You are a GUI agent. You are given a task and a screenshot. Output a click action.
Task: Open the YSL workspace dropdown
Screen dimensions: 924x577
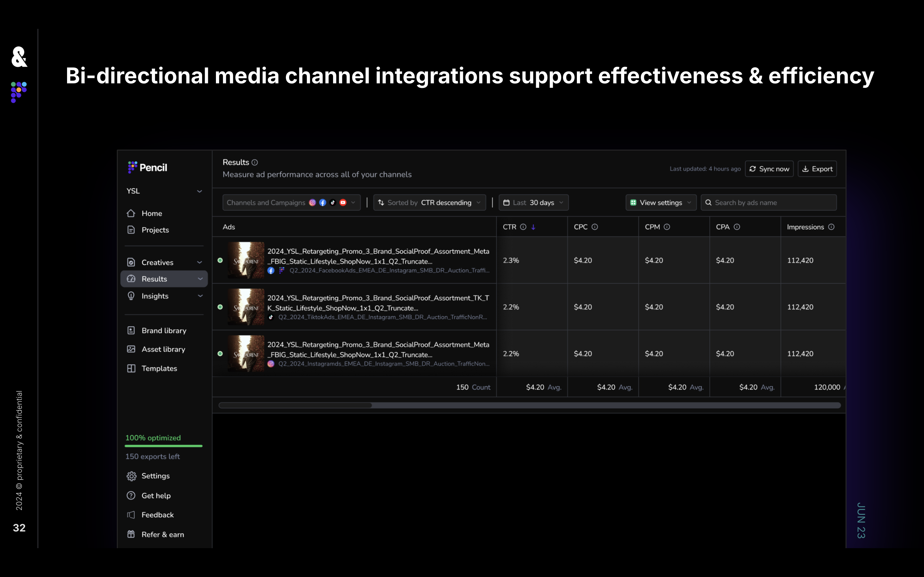click(164, 191)
